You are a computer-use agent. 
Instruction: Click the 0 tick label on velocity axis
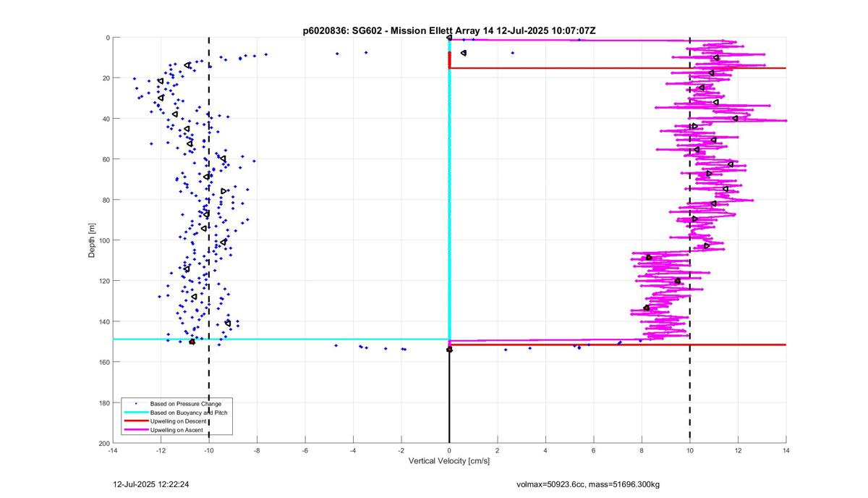449,450
